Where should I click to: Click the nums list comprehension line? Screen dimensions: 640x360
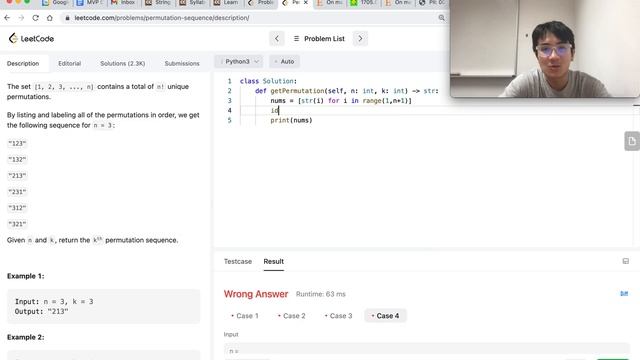[341, 100]
